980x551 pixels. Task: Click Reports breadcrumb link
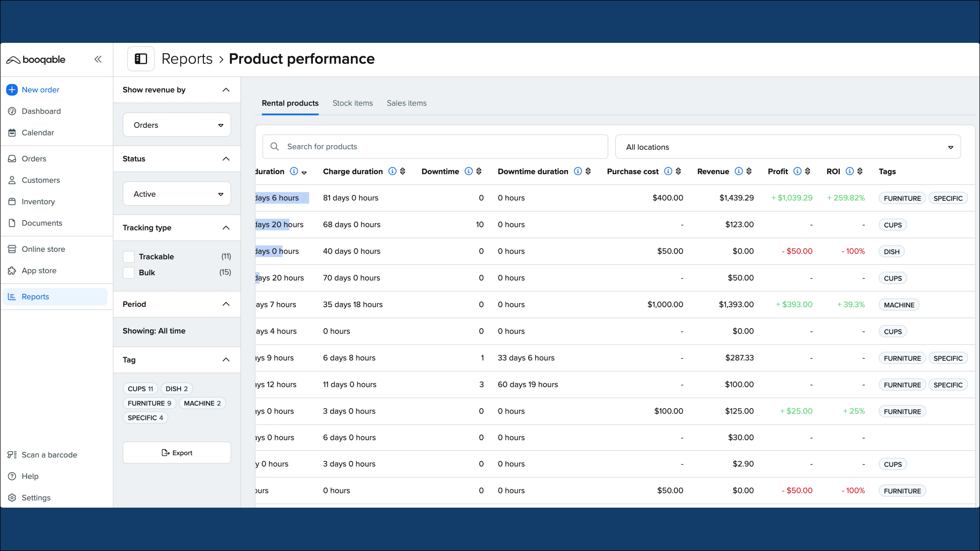pos(187,59)
